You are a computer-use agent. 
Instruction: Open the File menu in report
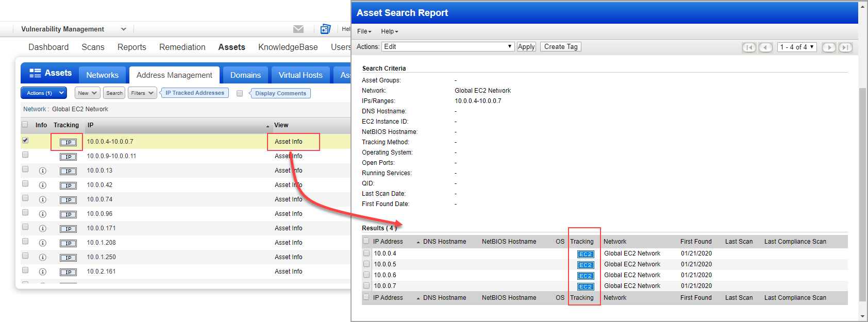pos(364,31)
